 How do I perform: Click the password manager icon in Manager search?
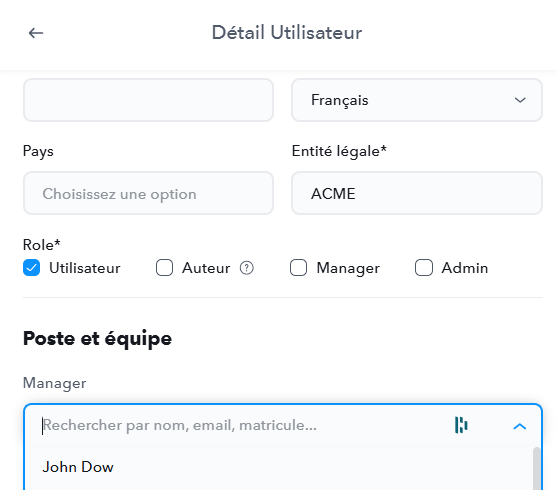461,425
